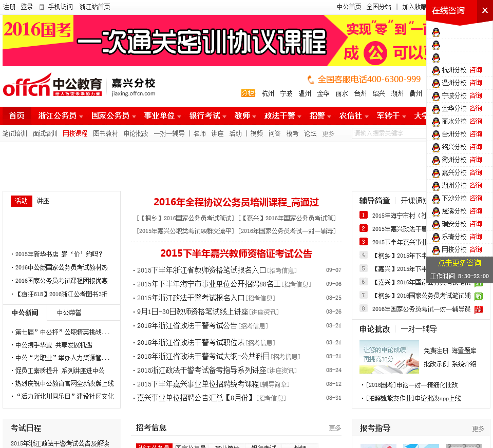
Task: Click 咨询 next to 杭州分校
Action: coord(476,70)
